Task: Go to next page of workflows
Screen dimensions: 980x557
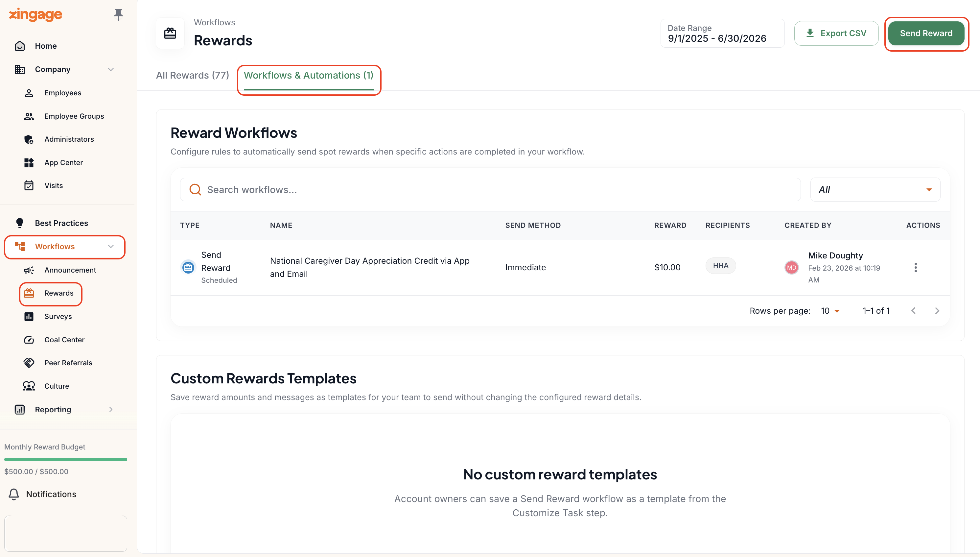Action: [937, 311]
